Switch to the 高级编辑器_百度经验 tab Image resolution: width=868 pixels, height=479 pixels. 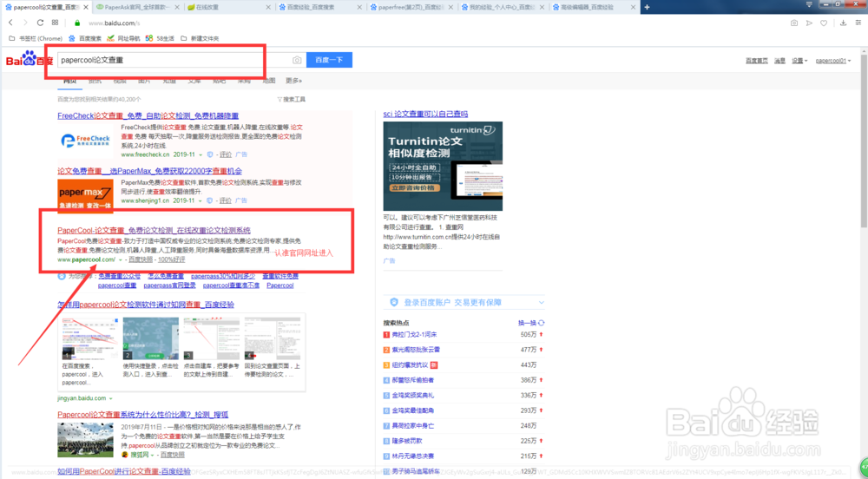coord(594,7)
